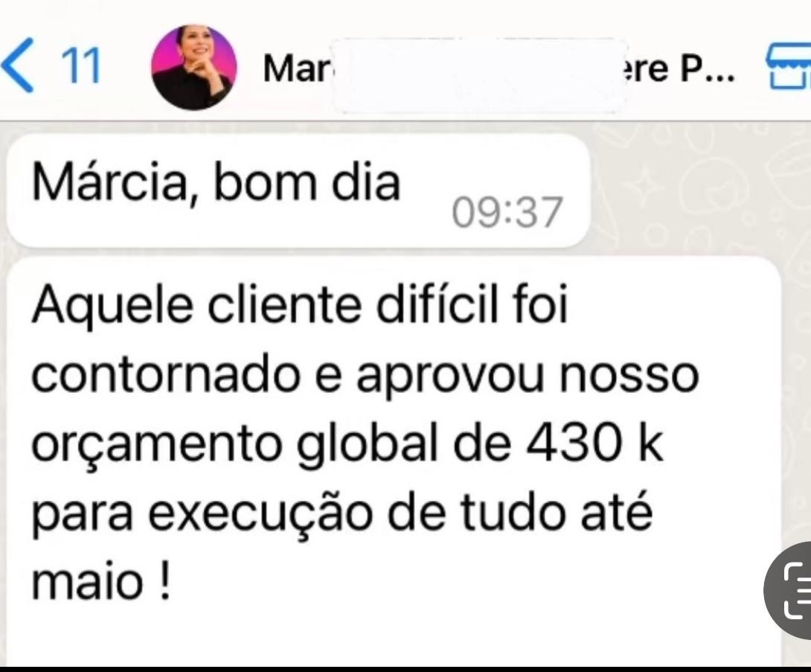The image size is (811, 672).
Task: Tap the live text scan icon
Action: tap(789, 591)
